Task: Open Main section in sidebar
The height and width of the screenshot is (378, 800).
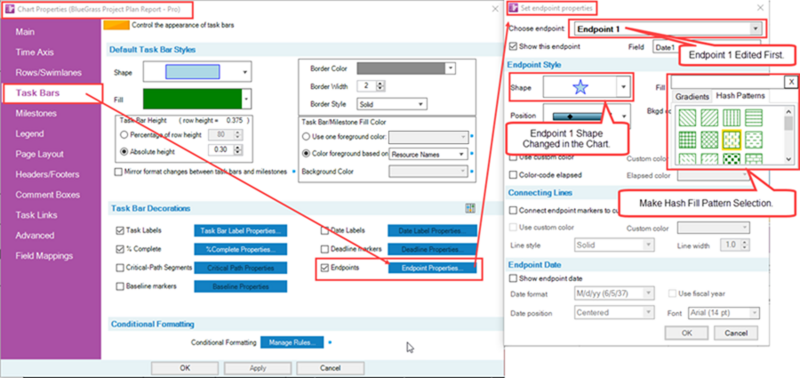Action: [x=25, y=32]
